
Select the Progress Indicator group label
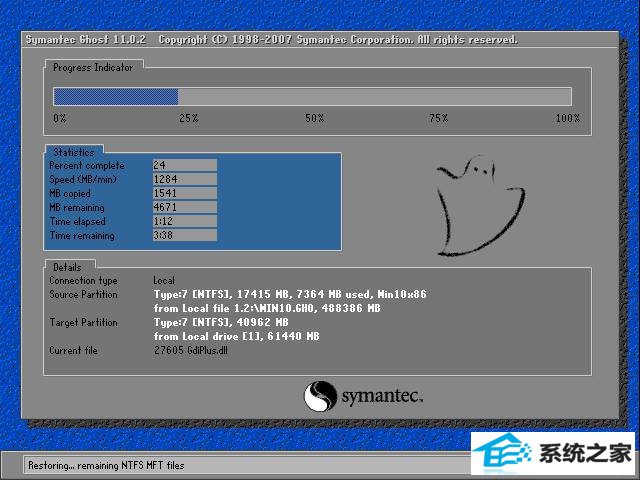pos(93,67)
